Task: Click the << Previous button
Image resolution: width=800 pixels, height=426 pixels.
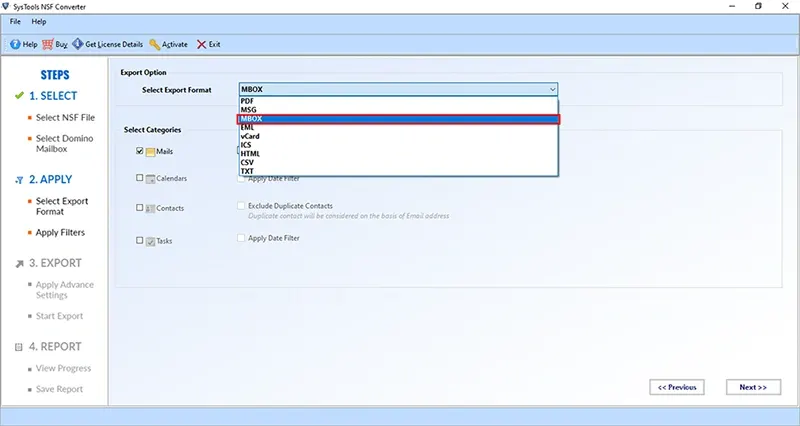Action: point(677,387)
